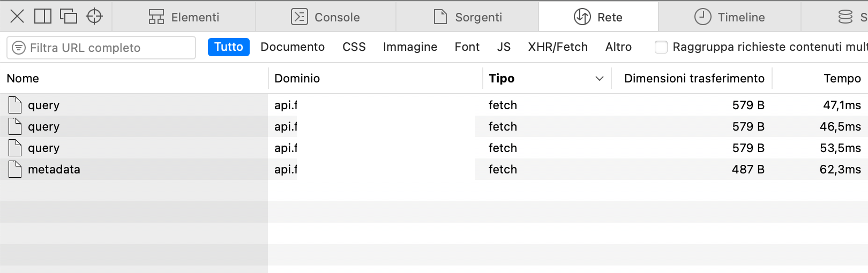Filter requests by XHR/Fetch
The width and height of the screenshot is (868, 273).
[558, 47]
